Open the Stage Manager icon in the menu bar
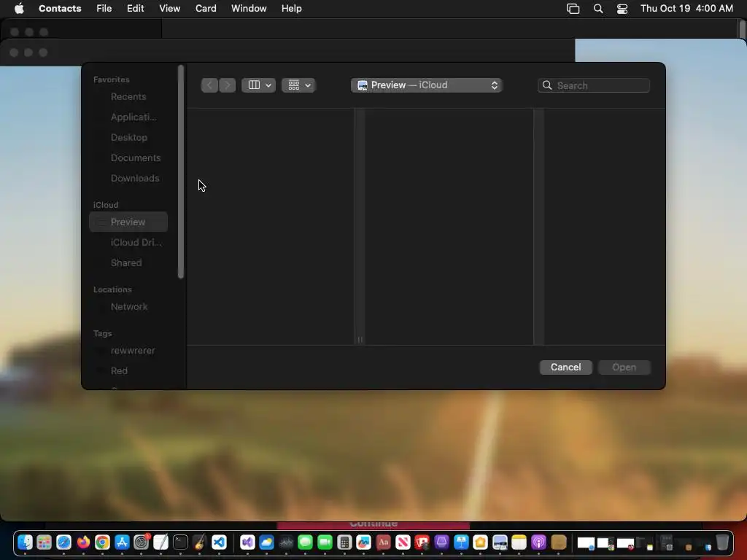Screen dimensions: 747x560 (x=573, y=9)
